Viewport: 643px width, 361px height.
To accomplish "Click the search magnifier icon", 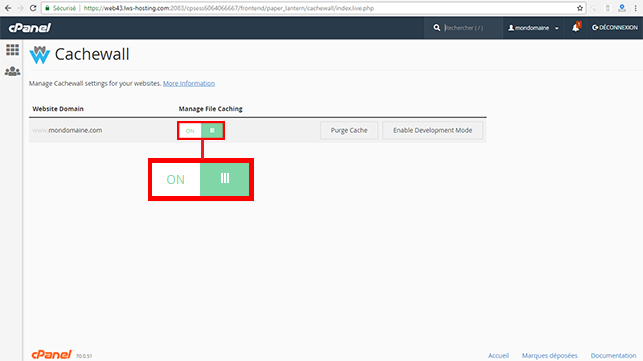I will point(437,27).
